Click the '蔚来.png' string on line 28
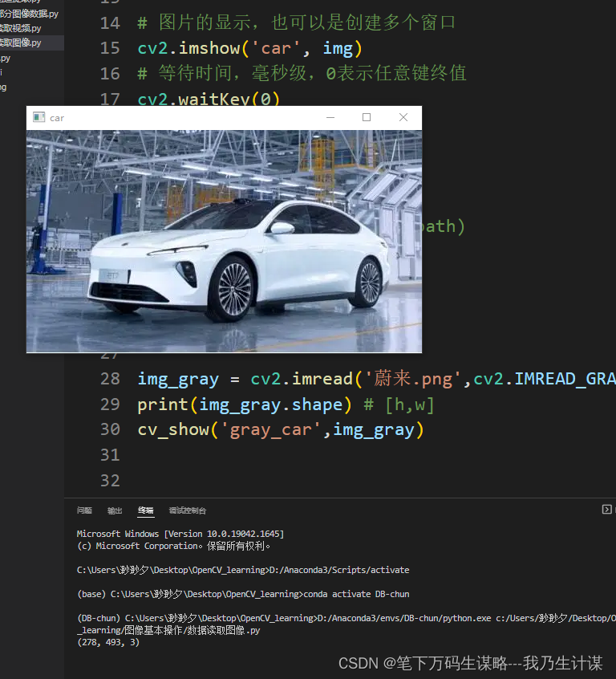The image size is (616, 679). [413, 379]
